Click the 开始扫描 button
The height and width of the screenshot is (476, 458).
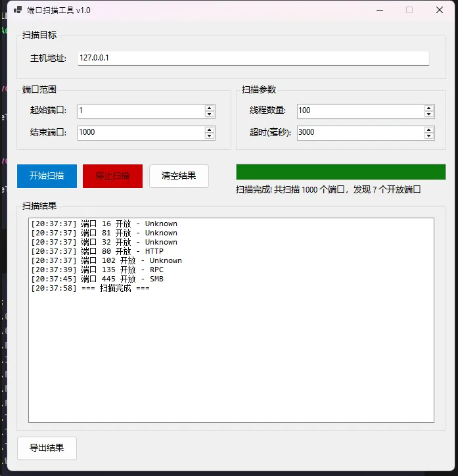(47, 176)
